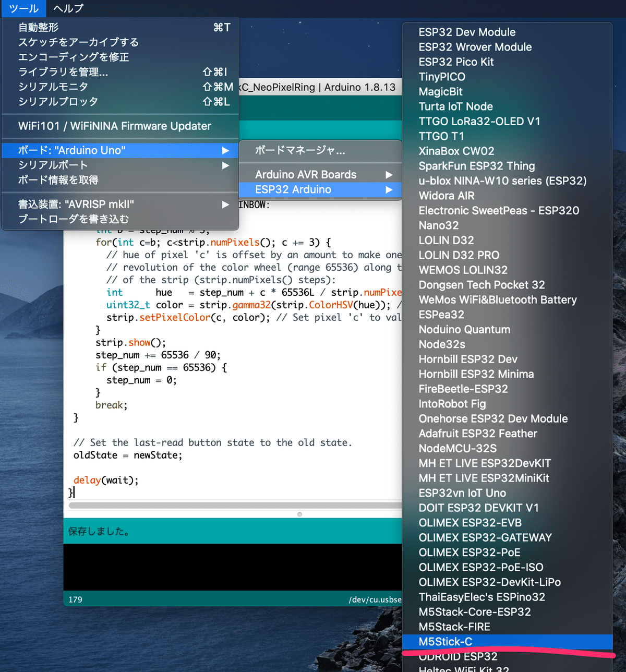
Task: Choose Dongsen Tech Pocket 32 board
Action: pos(507,285)
